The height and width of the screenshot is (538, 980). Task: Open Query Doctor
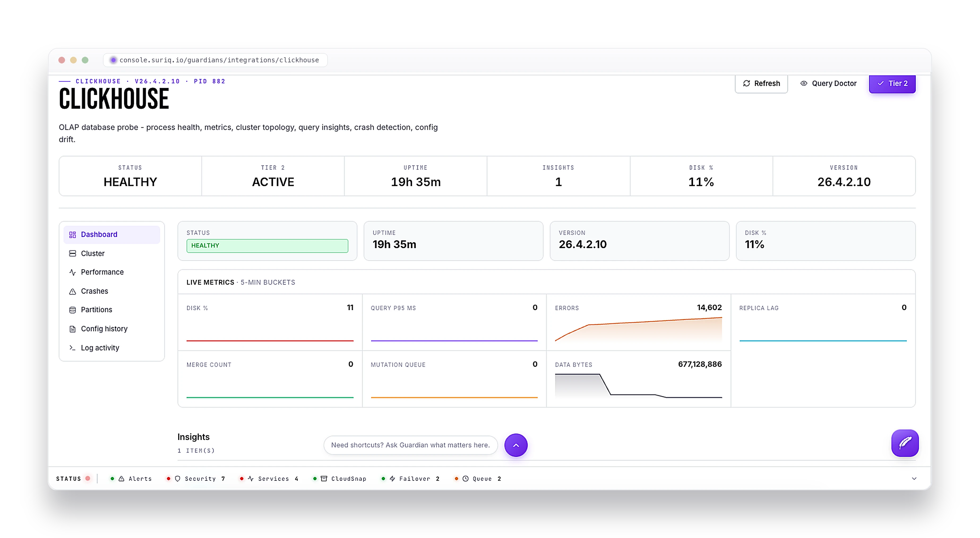pos(828,83)
